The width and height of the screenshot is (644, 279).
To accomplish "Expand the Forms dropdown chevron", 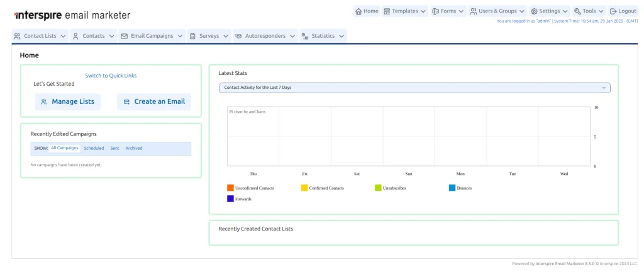I will pyautogui.click(x=461, y=11).
